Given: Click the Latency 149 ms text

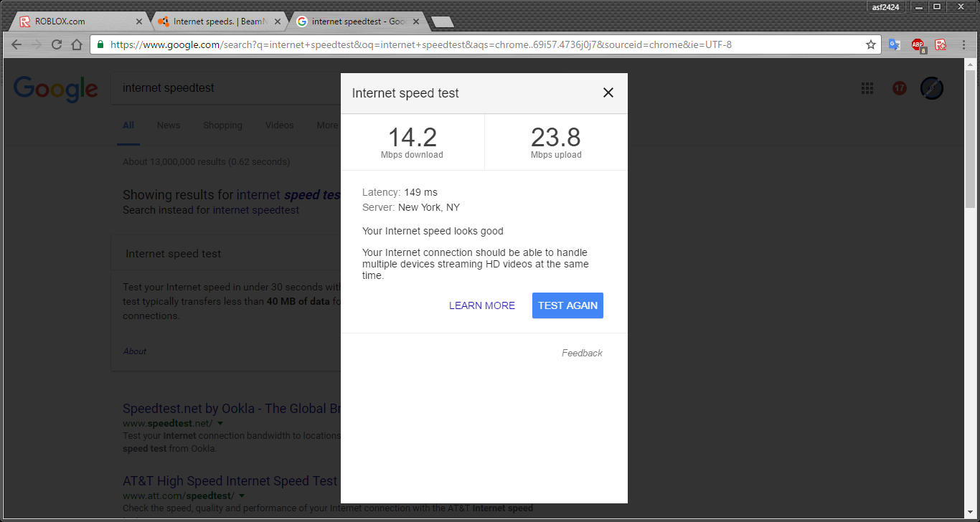Looking at the screenshot, I should coord(400,192).
